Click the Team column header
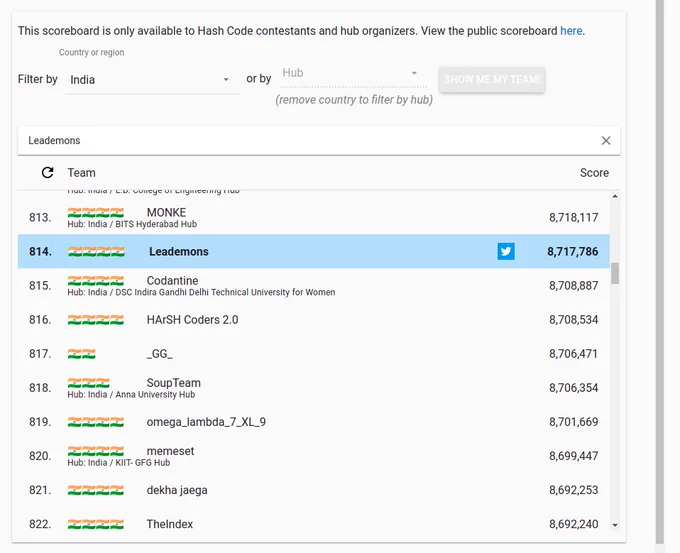 81,173
